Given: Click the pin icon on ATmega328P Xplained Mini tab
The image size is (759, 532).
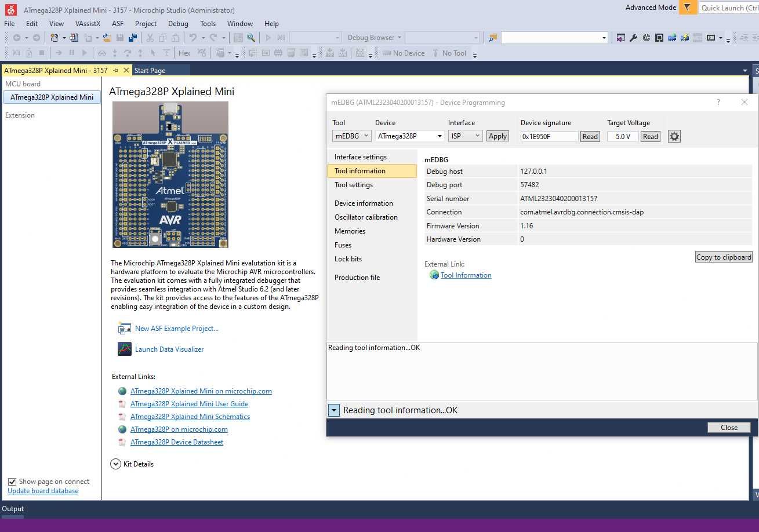Looking at the screenshot, I should coord(115,70).
